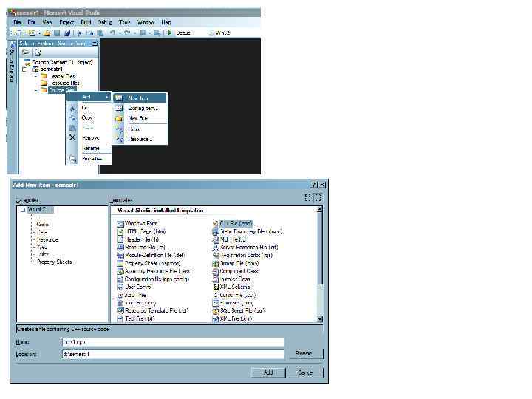Image resolution: width=532 pixels, height=399 pixels.
Task: Open the Tools menu
Action: [x=125, y=22]
